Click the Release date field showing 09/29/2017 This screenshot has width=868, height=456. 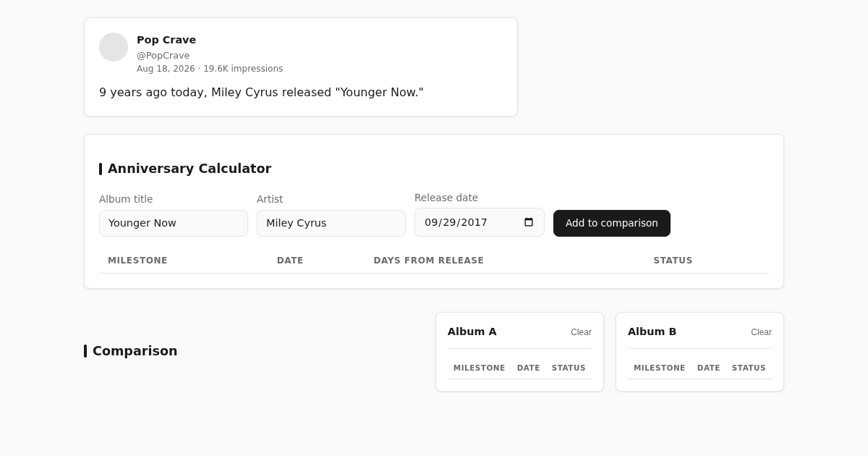pos(480,222)
